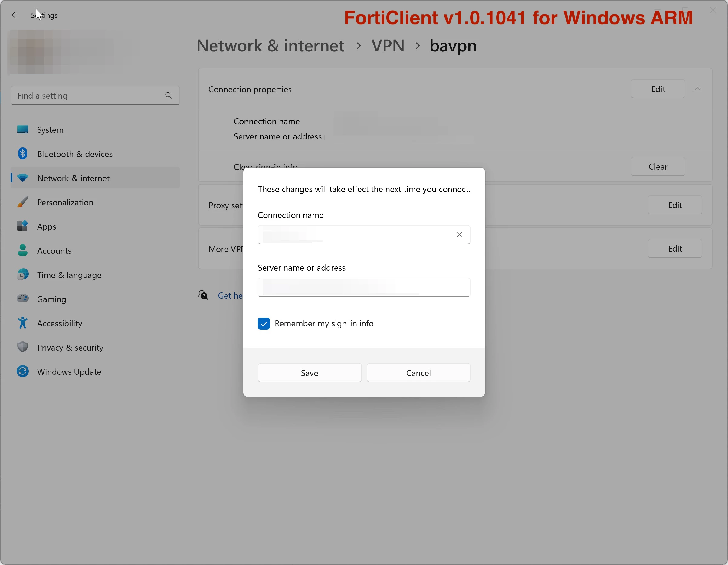Focus the Find a setting search box
The image size is (728, 565).
click(x=95, y=96)
